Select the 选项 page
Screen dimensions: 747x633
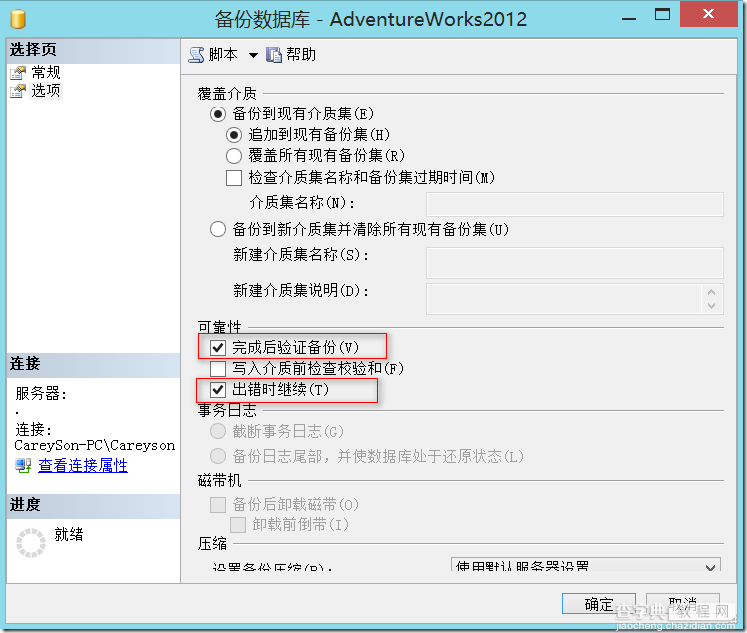(x=46, y=90)
